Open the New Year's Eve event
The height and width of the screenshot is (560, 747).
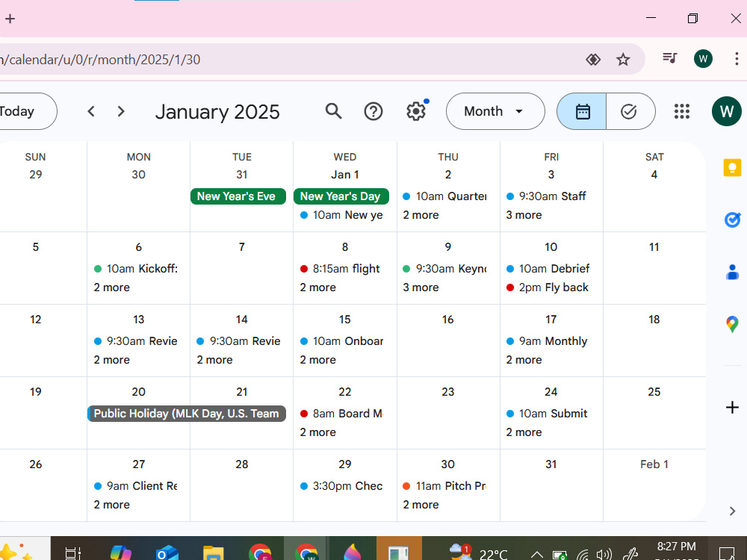pos(238,196)
